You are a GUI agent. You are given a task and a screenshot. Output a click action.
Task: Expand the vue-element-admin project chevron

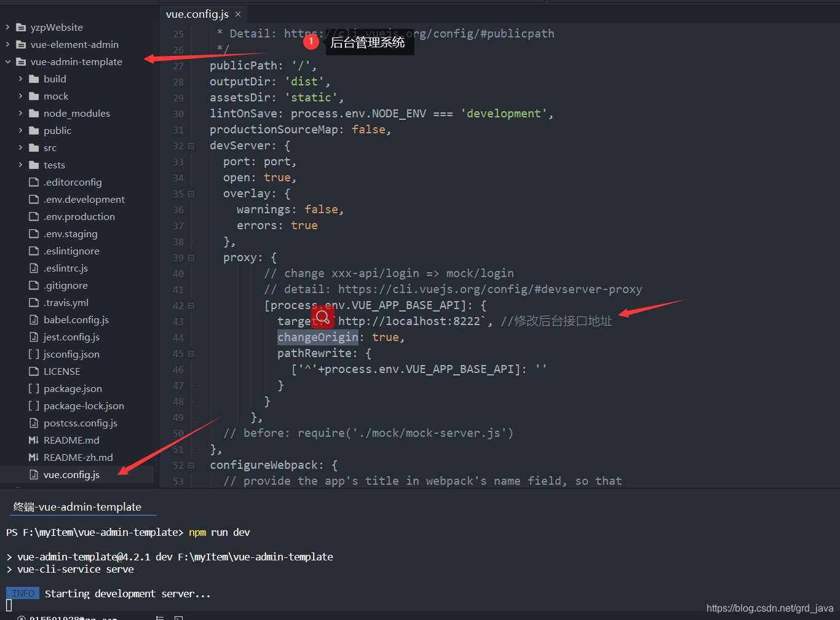click(8, 45)
